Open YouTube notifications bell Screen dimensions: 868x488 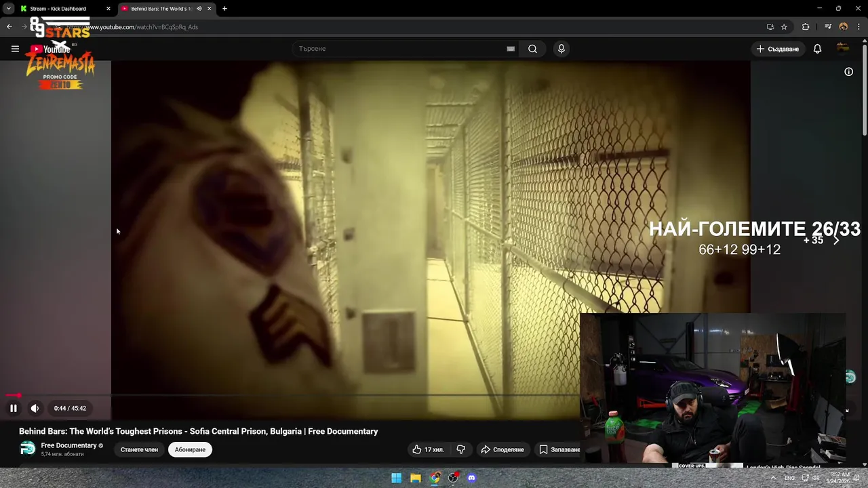(x=817, y=49)
